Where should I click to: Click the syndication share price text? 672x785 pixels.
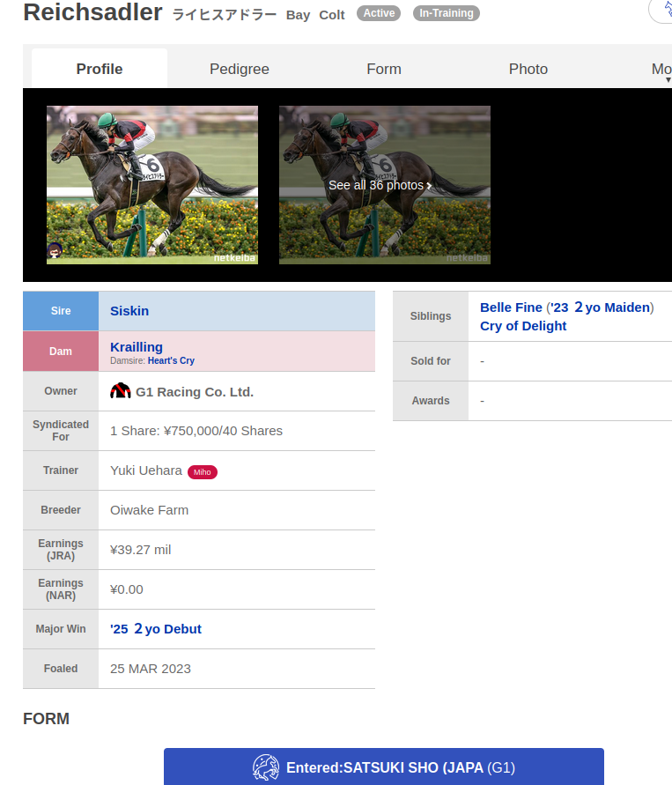196,431
